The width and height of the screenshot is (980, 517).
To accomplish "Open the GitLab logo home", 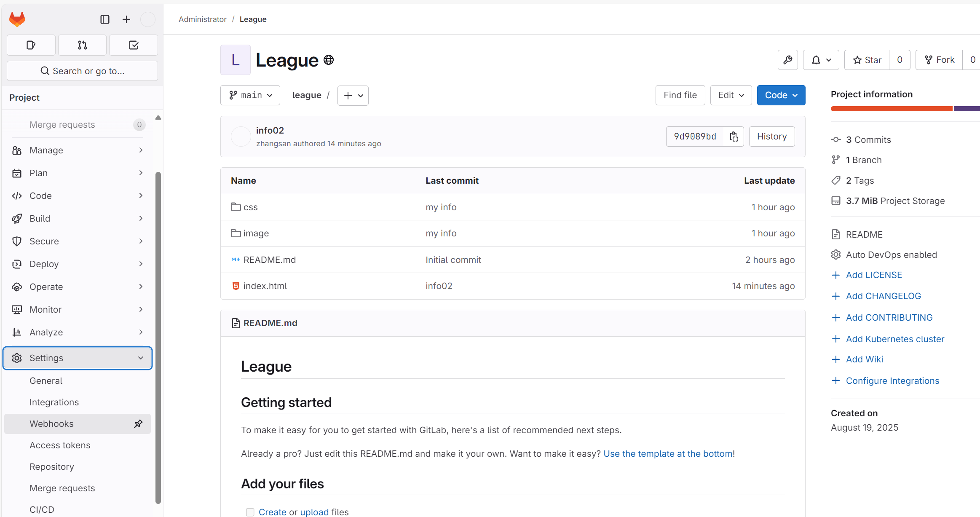I will click(17, 19).
